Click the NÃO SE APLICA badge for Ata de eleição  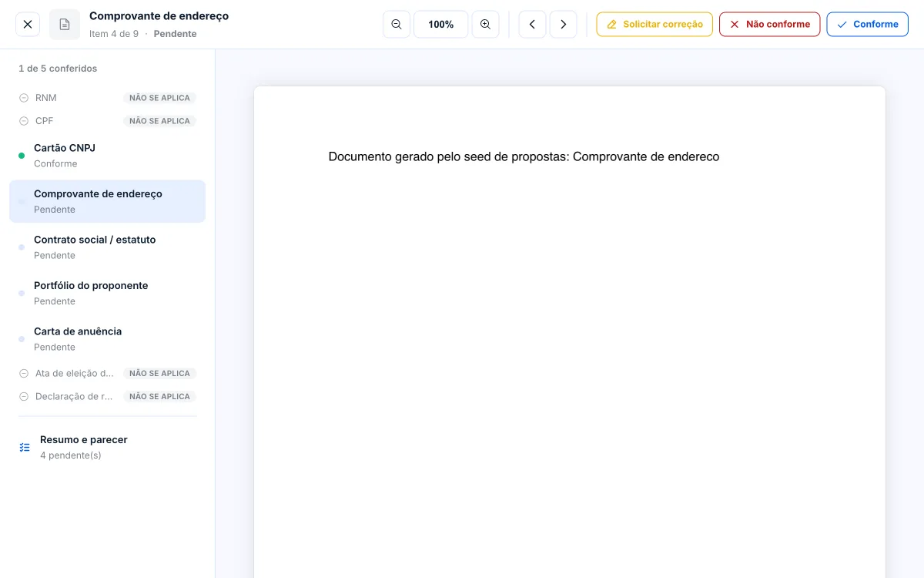159,373
